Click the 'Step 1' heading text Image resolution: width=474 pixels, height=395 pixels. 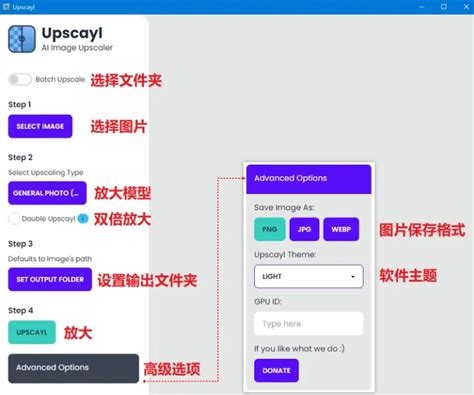[x=20, y=105]
